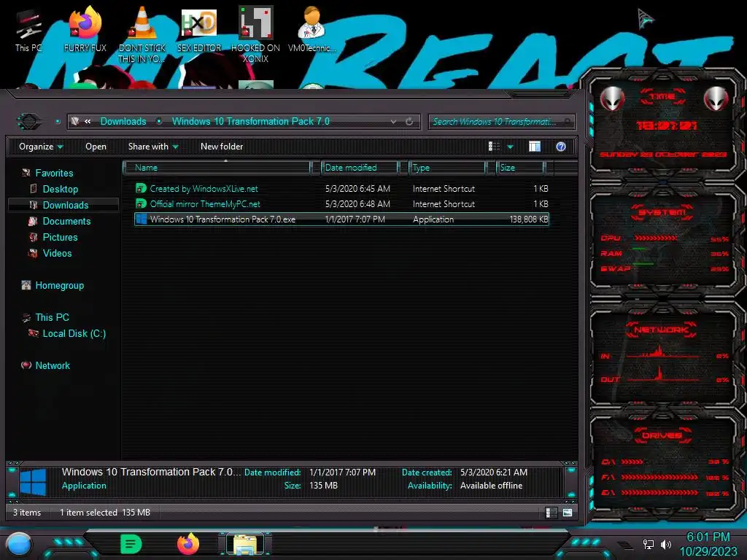The height and width of the screenshot is (560, 747).
Task: Refresh the current folder view
Action: pyautogui.click(x=409, y=122)
